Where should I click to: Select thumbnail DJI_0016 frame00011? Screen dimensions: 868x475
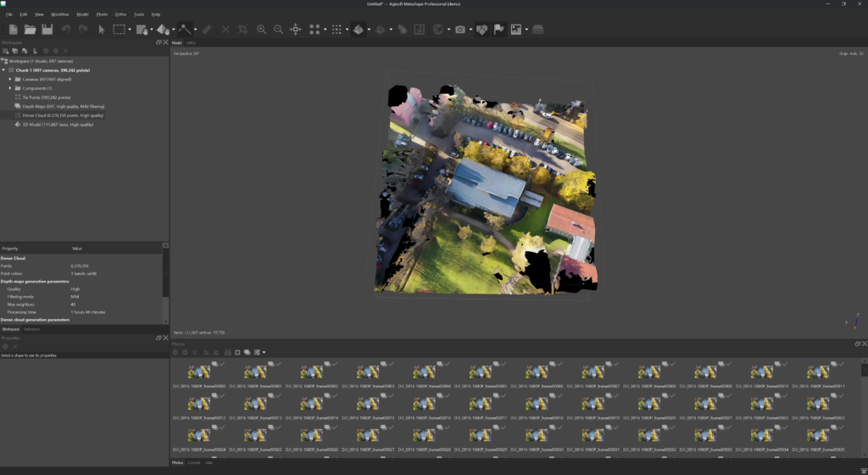[x=818, y=374]
